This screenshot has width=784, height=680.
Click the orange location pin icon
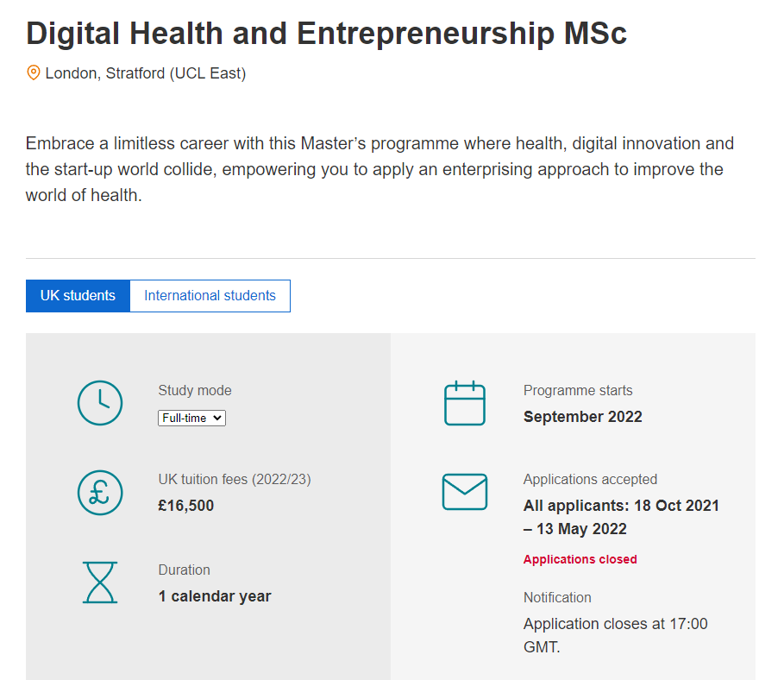34,73
